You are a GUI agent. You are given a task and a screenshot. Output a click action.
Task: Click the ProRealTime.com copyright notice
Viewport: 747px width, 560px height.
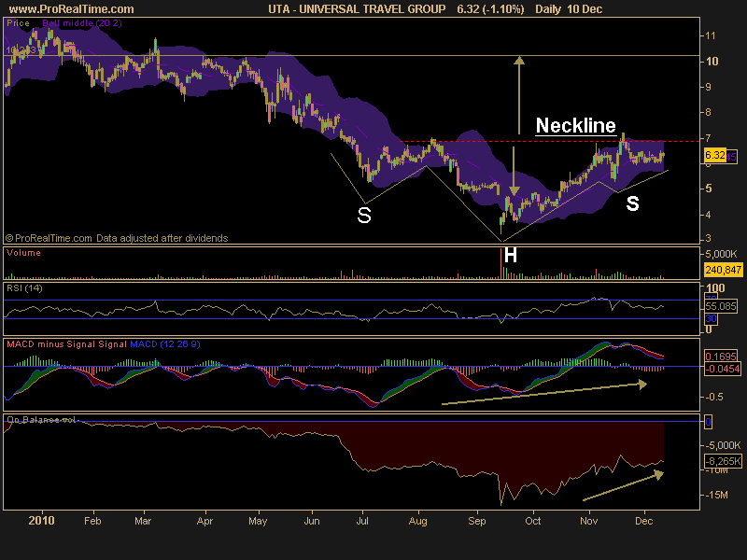117,238
